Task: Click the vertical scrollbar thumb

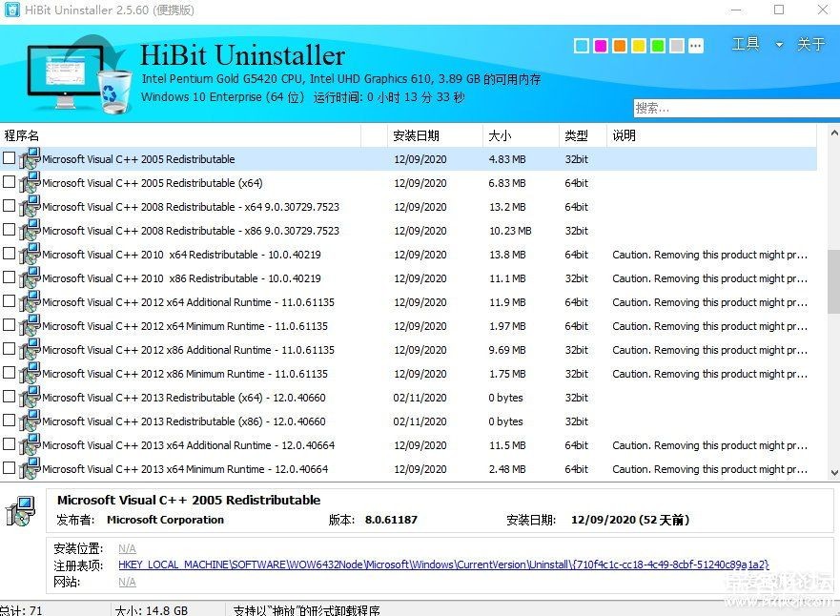Action: pos(834,281)
